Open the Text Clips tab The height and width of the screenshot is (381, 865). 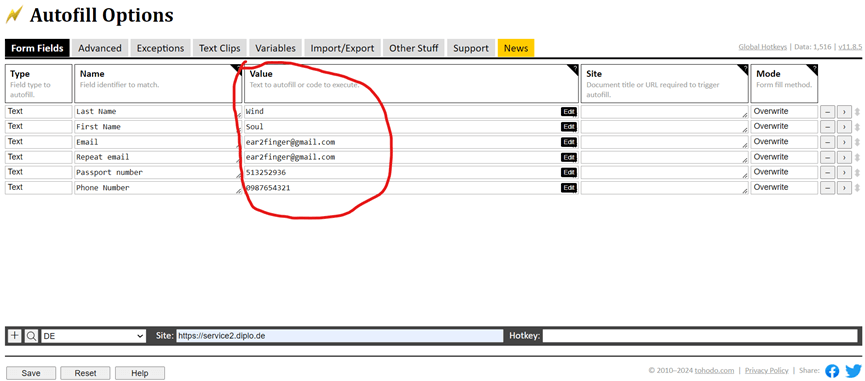click(220, 48)
